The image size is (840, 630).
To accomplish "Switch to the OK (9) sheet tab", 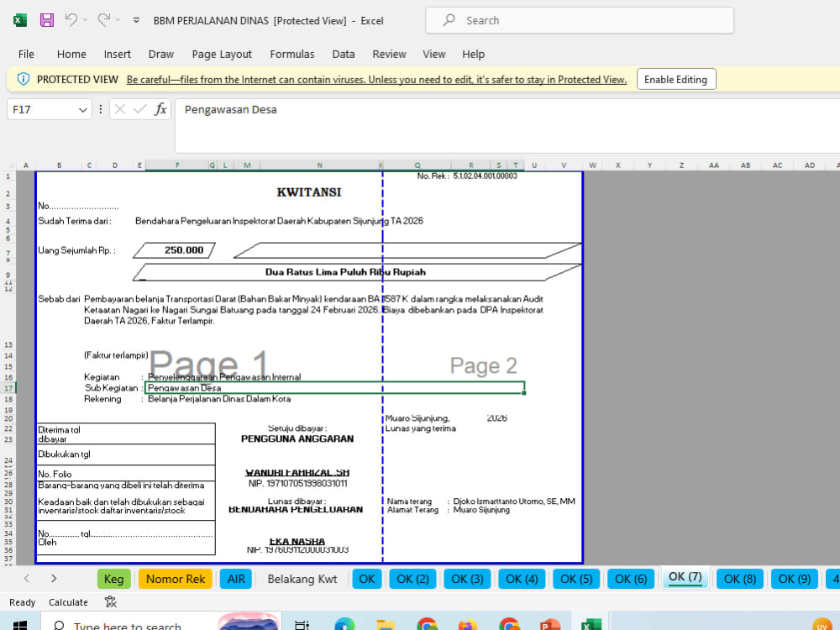I will (x=795, y=579).
